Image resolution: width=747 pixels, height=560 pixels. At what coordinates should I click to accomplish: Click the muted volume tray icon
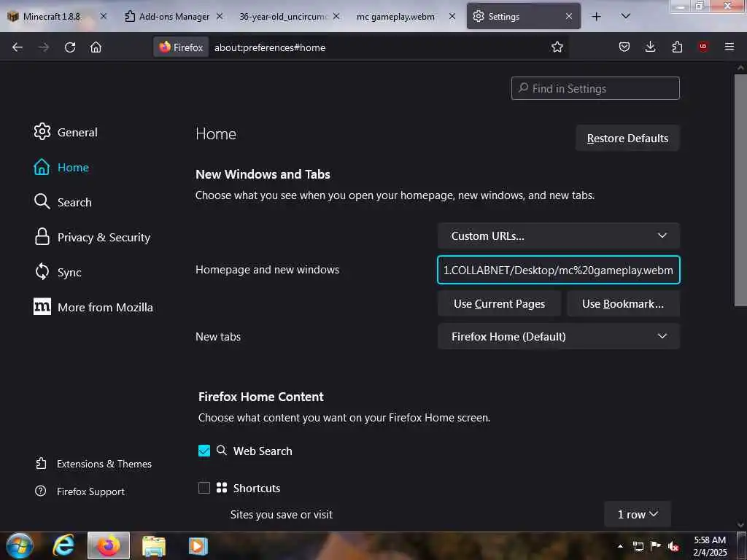coord(673,546)
